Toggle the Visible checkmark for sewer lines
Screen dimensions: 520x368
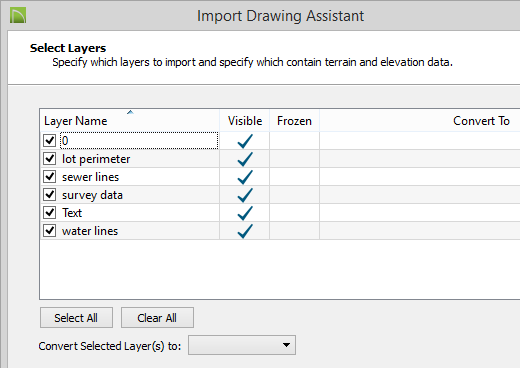tap(245, 177)
